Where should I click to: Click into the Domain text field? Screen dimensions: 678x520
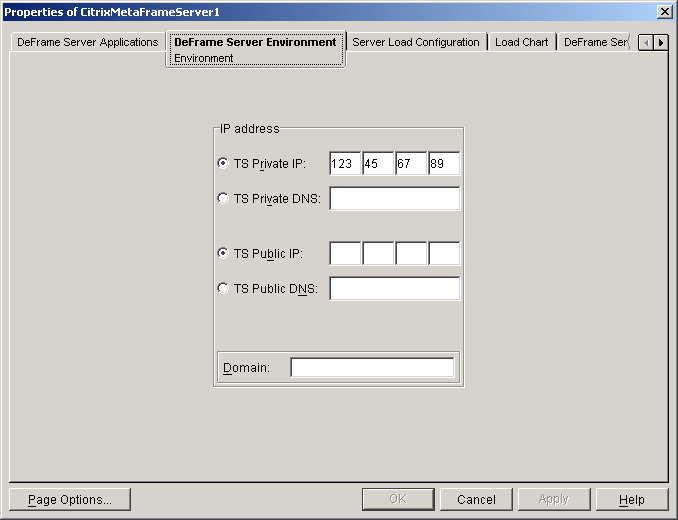pyautogui.click(x=372, y=367)
